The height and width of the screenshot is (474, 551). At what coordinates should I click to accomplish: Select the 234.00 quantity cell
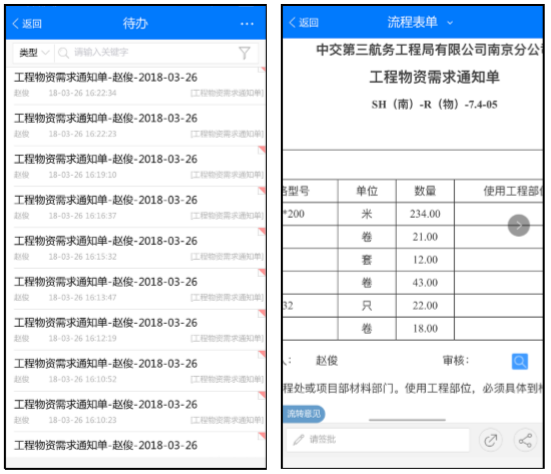coord(425,214)
